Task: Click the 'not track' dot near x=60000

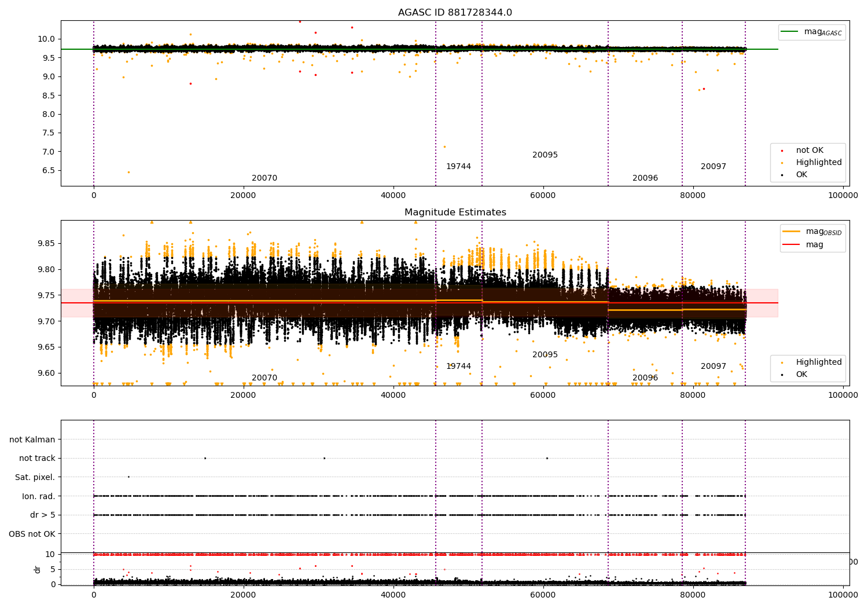Action: 547,458
